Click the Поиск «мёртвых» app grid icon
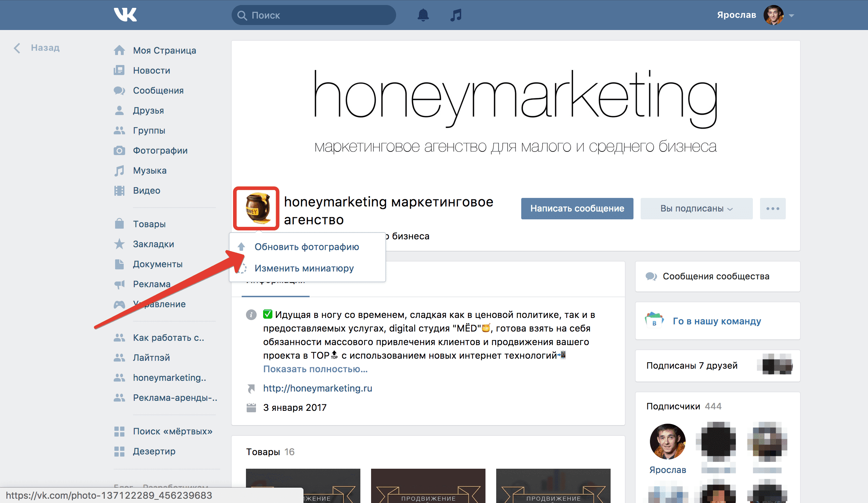This screenshot has height=503, width=868. 119,431
